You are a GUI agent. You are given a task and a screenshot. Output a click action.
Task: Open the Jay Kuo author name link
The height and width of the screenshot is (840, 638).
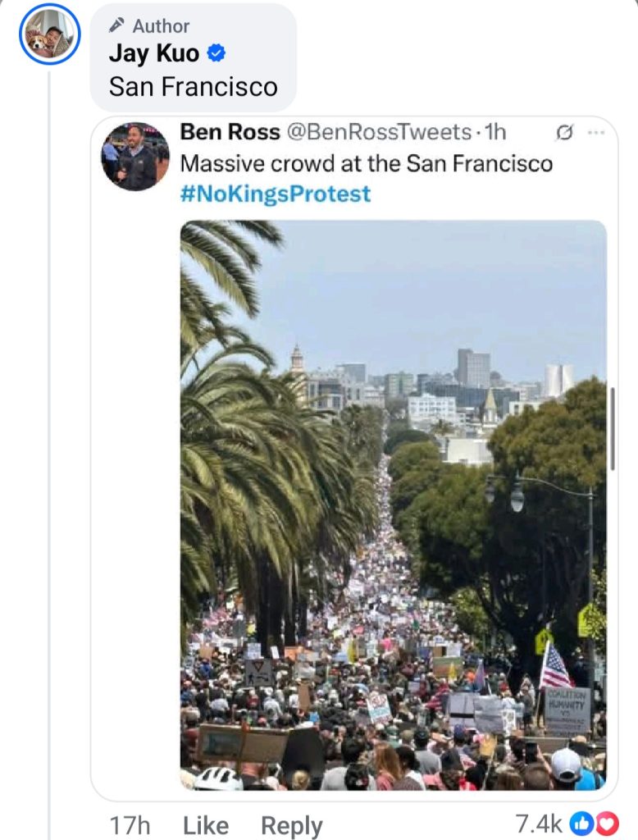154,54
